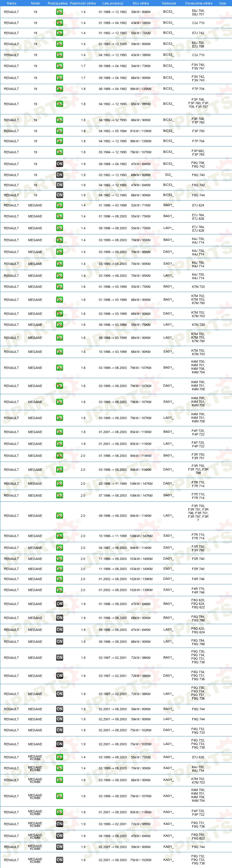Select the '01.1988 -> 12.1992' date cell
This screenshot has width=232, height=868.
tap(113, 12)
